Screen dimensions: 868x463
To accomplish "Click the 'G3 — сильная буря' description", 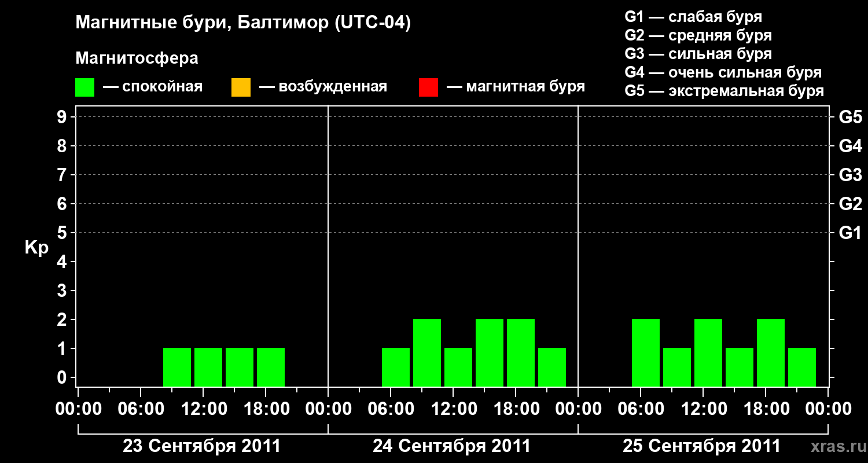I will pyautogui.click(x=698, y=54).
